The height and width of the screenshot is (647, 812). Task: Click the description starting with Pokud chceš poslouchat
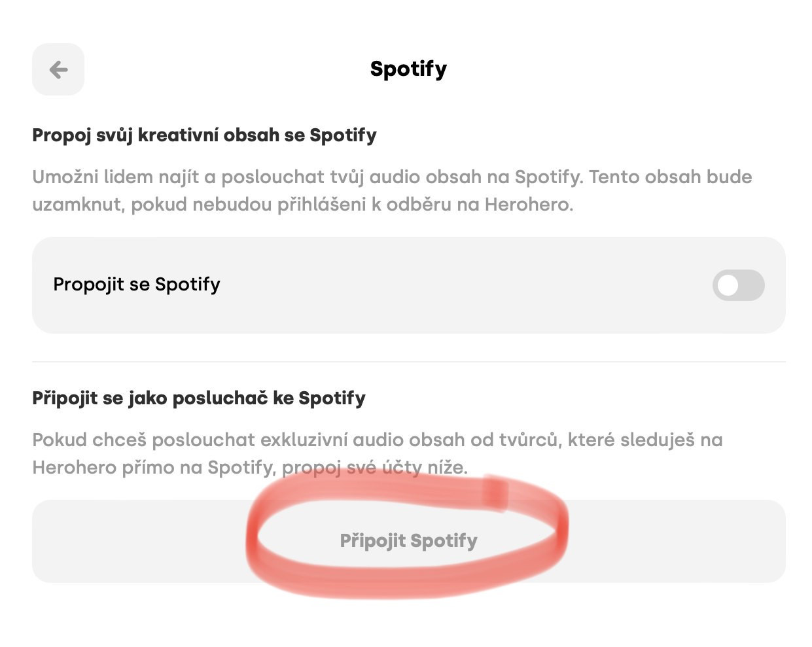pos(378,453)
